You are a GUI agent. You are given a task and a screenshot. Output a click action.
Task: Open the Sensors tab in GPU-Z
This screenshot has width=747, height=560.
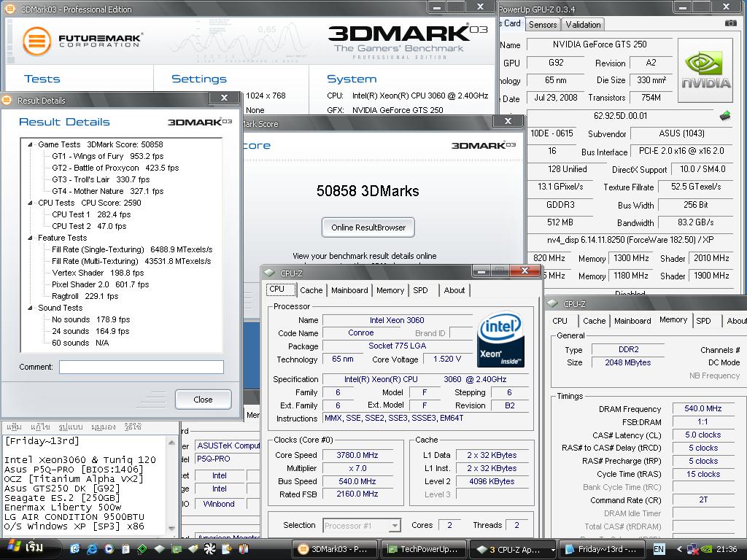tap(543, 24)
